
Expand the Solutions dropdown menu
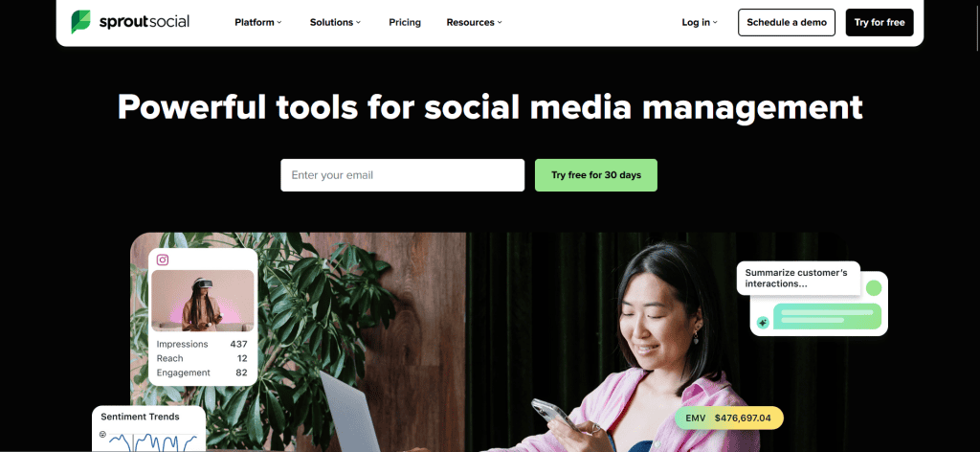335,23
